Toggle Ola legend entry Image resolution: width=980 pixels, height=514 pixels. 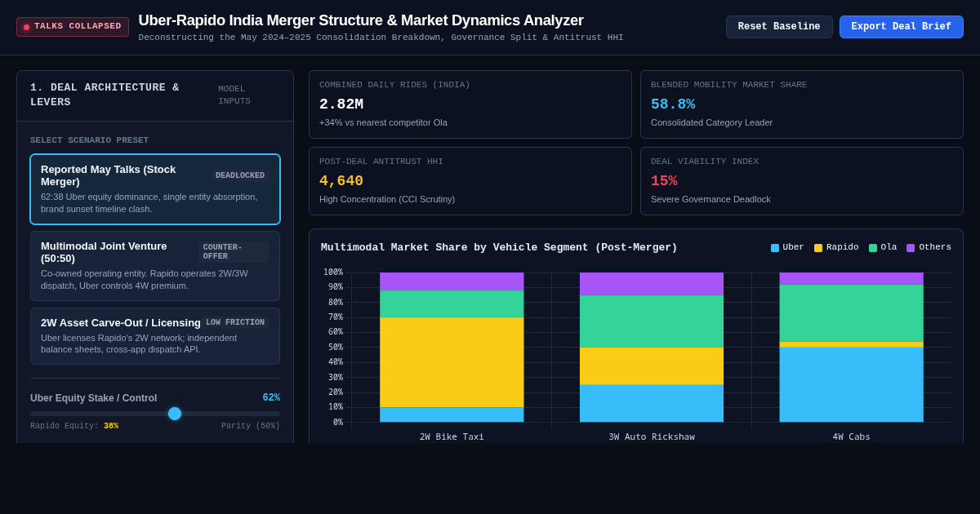(x=883, y=247)
